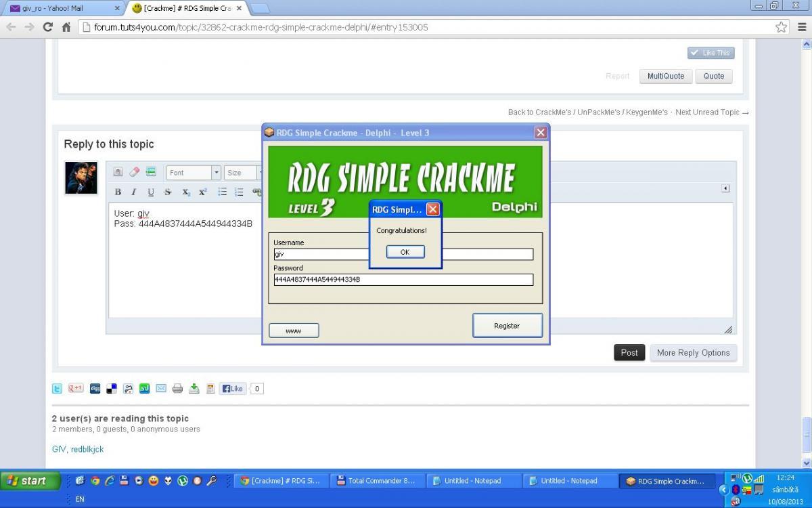Click the reply editor resize grip

(x=728, y=330)
